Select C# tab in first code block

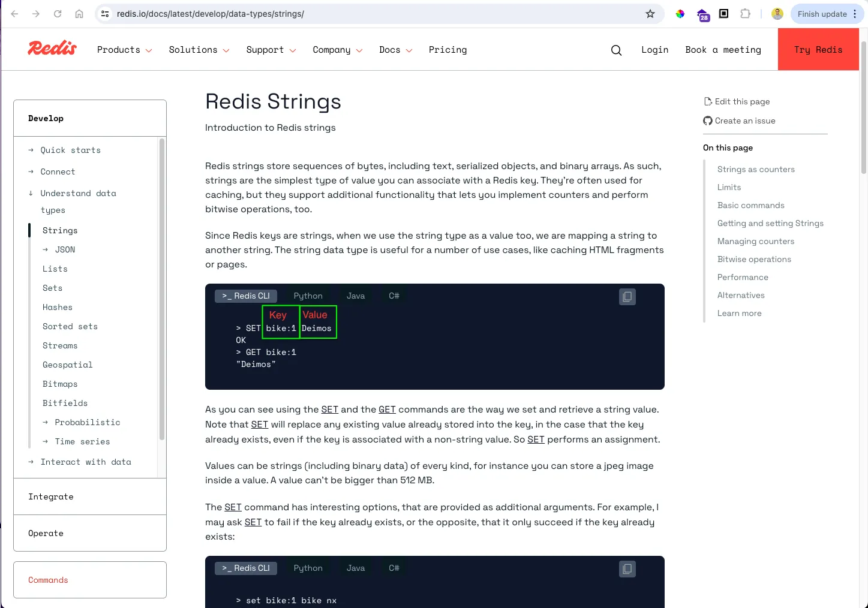point(394,296)
